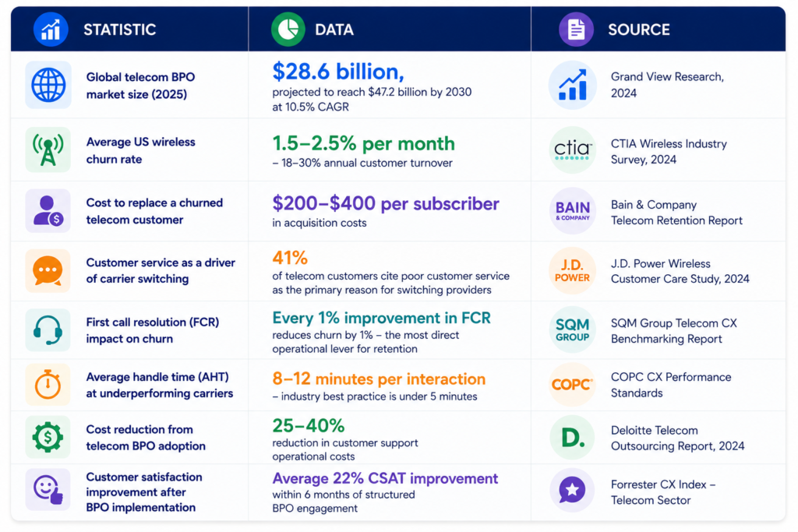Select '8–12 minutes per interaction' value
The height and width of the screenshot is (532, 798).
[379, 379]
